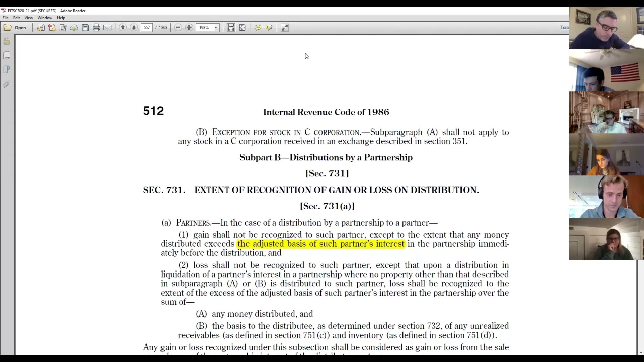Viewport: 644px width, 362px height.
Task: Click the Tools pane label at top right
Action: (565, 28)
